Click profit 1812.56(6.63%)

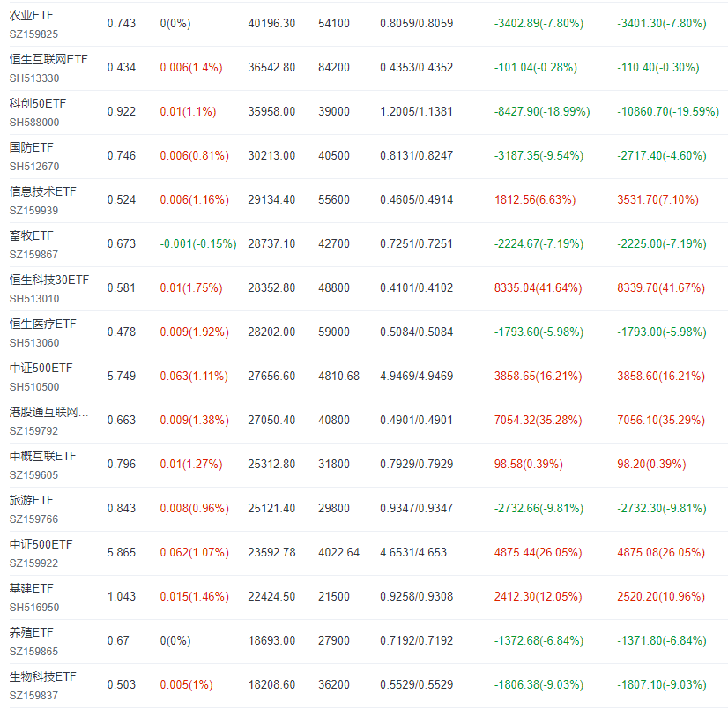click(x=535, y=200)
